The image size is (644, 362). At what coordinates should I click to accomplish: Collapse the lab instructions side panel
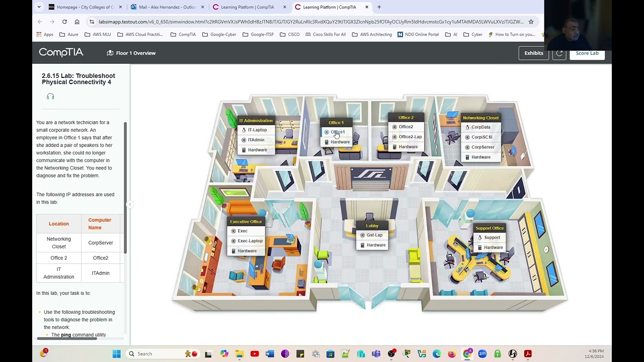130,204
